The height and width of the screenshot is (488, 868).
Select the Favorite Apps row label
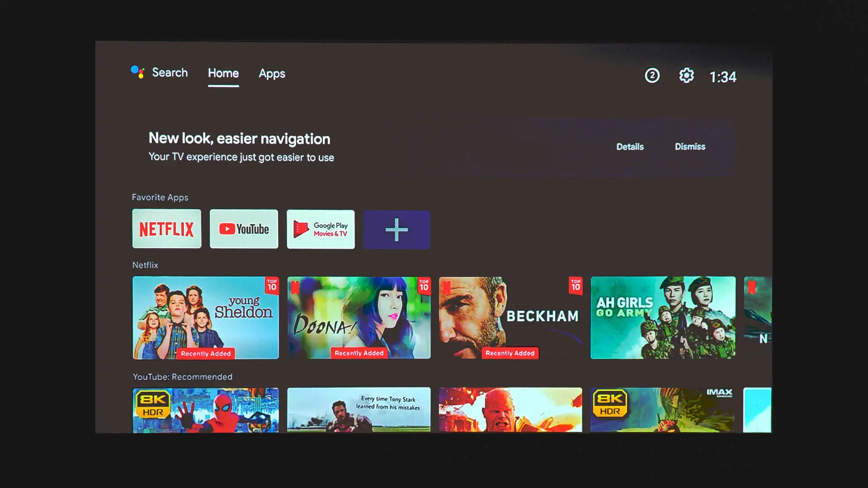click(x=160, y=197)
